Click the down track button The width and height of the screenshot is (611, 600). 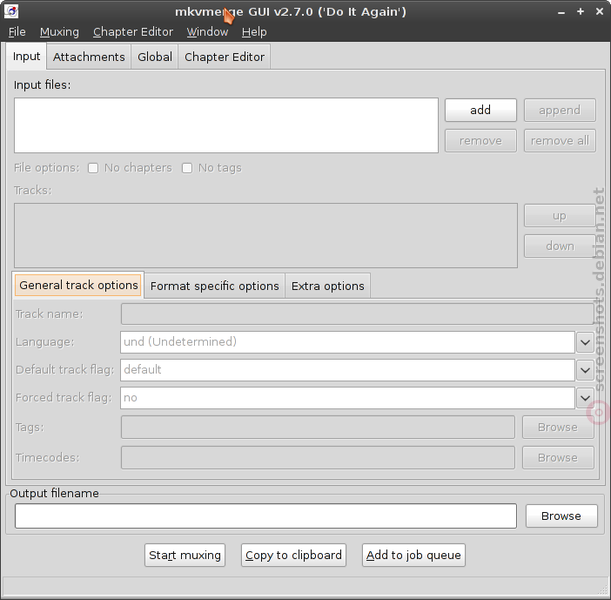click(560, 246)
